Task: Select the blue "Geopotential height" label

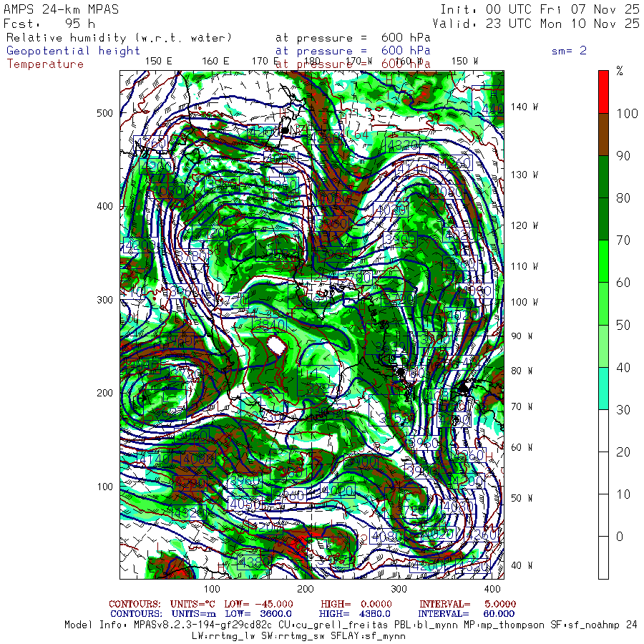Action: [73, 51]
